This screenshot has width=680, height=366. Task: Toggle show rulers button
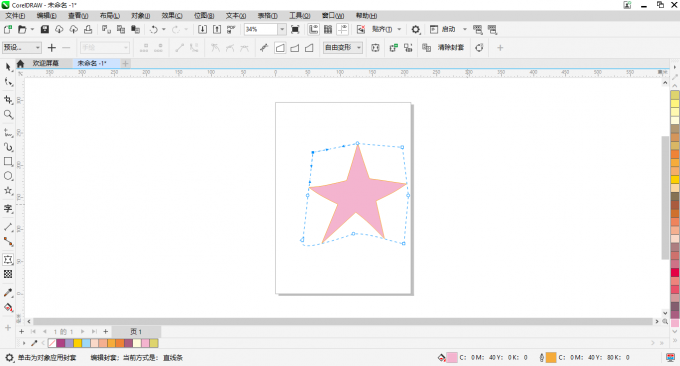point(314,29)
